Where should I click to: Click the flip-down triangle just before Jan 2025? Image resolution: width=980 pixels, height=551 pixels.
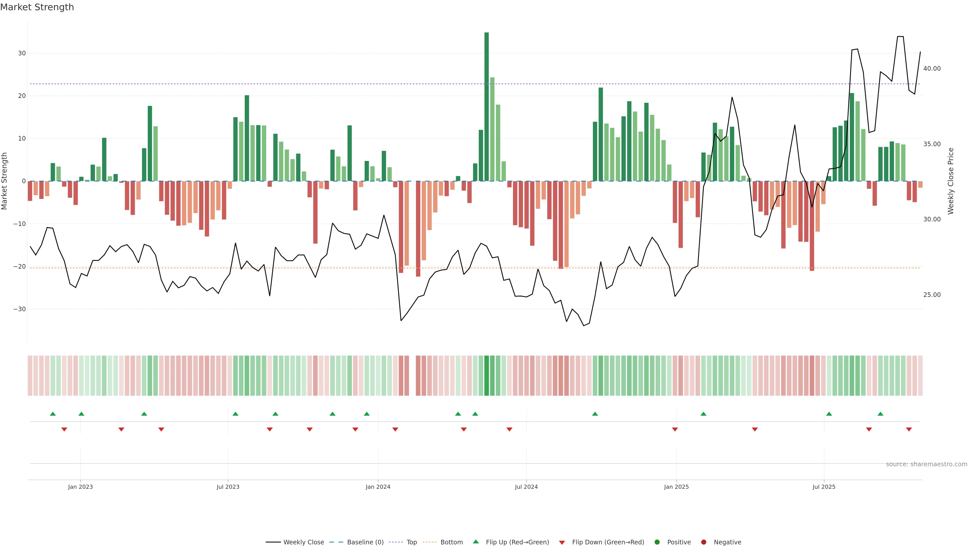(675, 429)
